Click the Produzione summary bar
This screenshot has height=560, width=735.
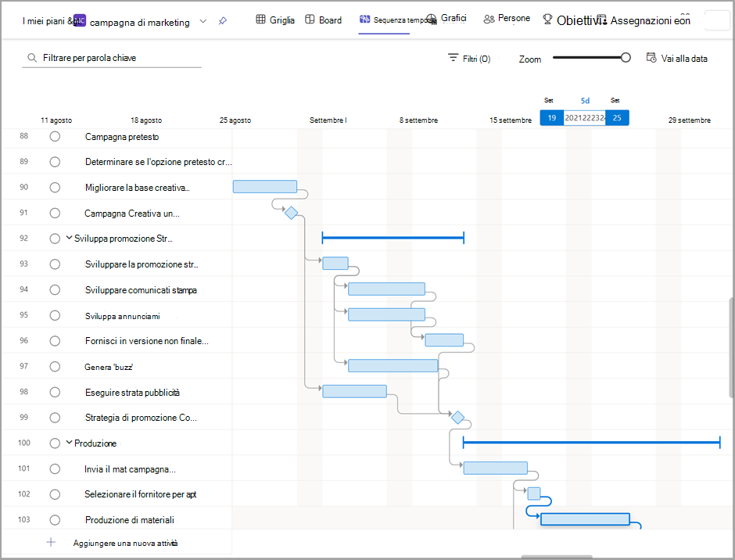591,442
